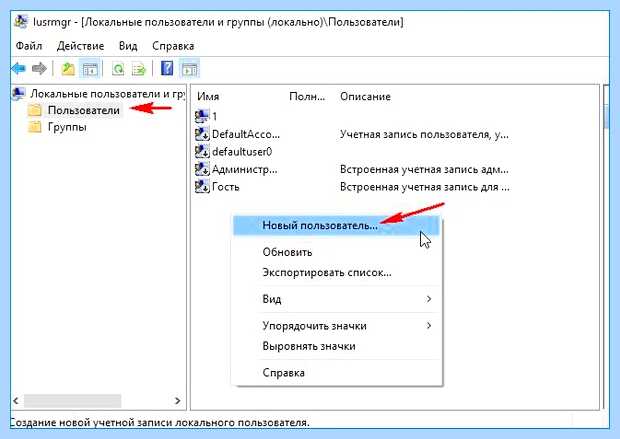
Task: Click the right-edge vertical scrollbar thumb
Action: tap(607, 117)
